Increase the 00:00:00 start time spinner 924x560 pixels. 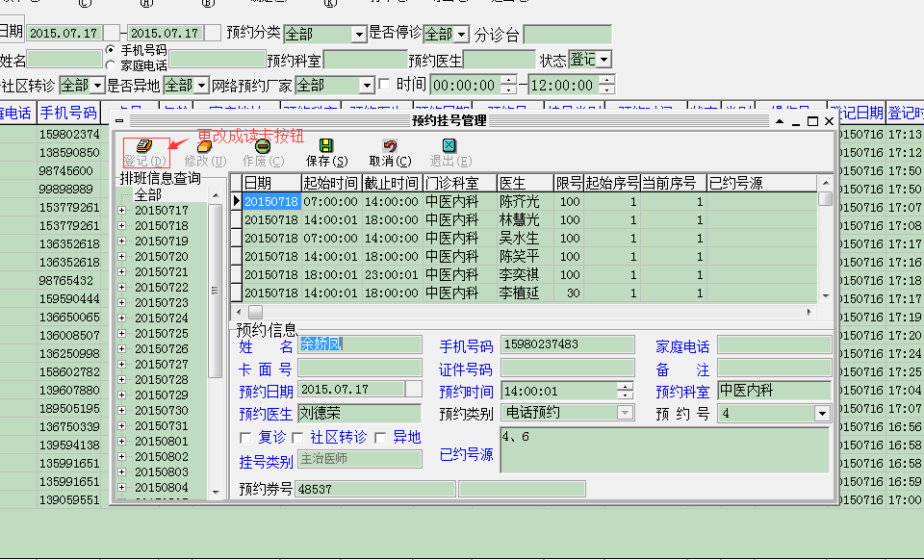(508, 80)
